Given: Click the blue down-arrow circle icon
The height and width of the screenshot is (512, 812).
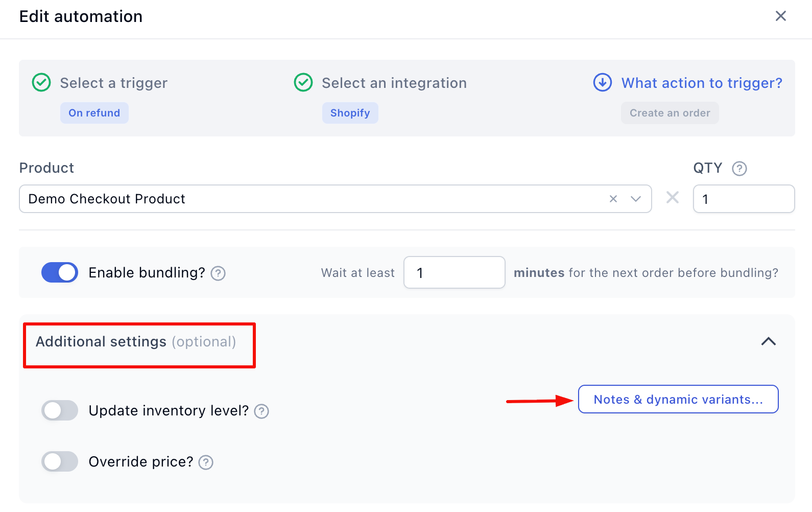Looking at the screenshot, I should [603, 82].
